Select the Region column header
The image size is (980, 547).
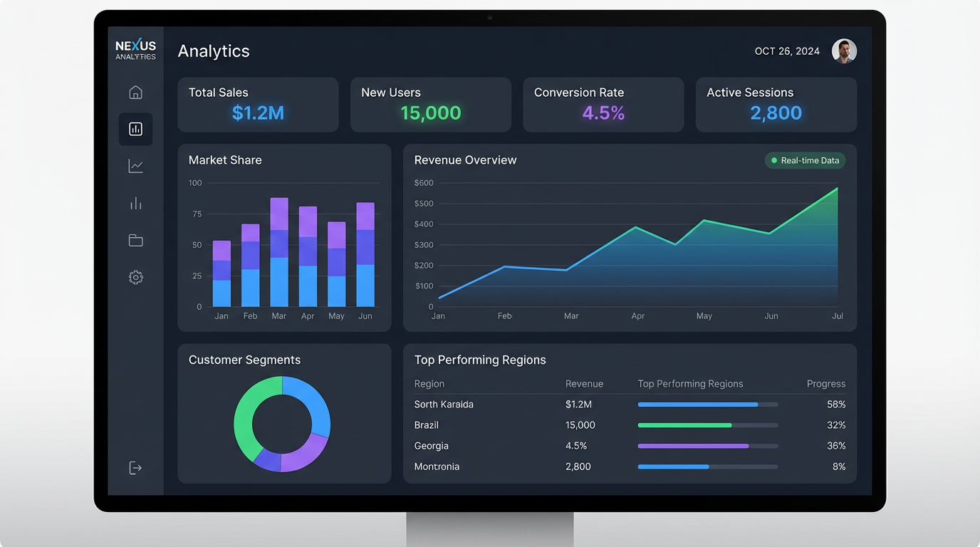click(x=429, y=383)
